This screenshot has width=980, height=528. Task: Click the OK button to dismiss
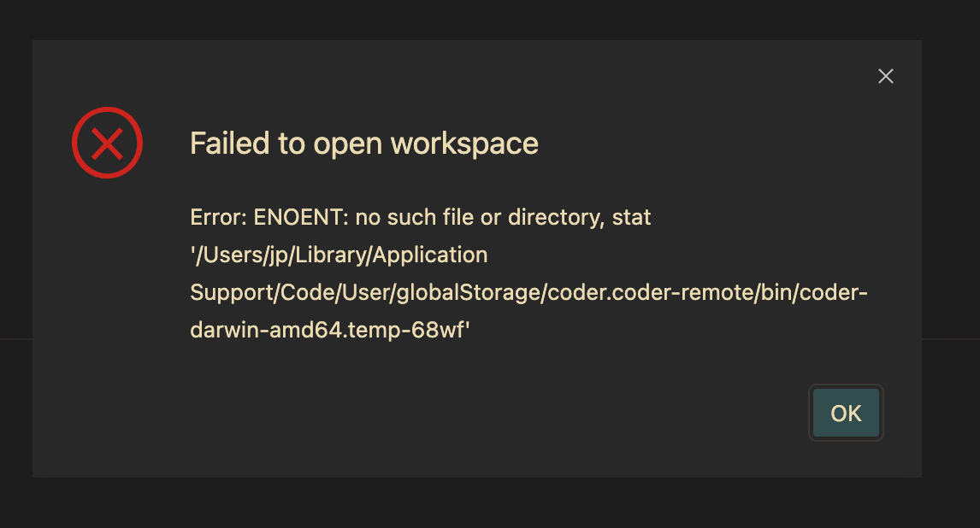(x=846, y=413)
